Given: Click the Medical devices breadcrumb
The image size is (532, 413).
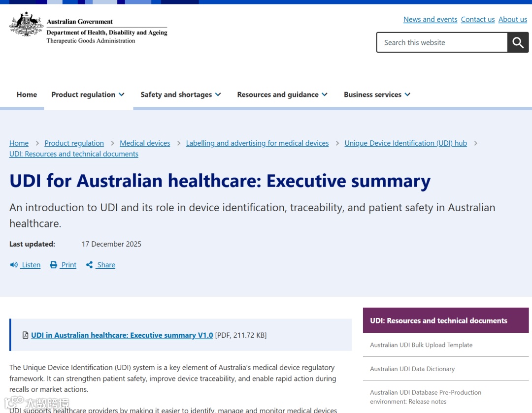Looking at the screenshot, I should (145, 143).
